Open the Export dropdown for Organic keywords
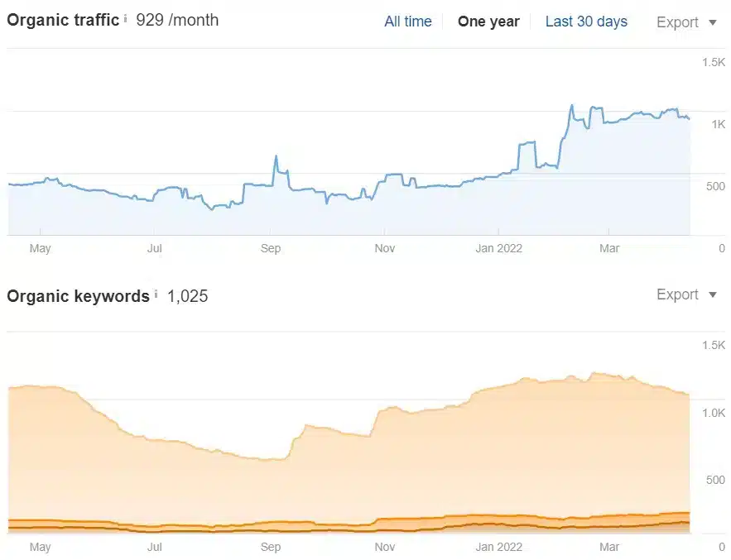The width and height of the screenshot is (731, 560). point(686,294)
